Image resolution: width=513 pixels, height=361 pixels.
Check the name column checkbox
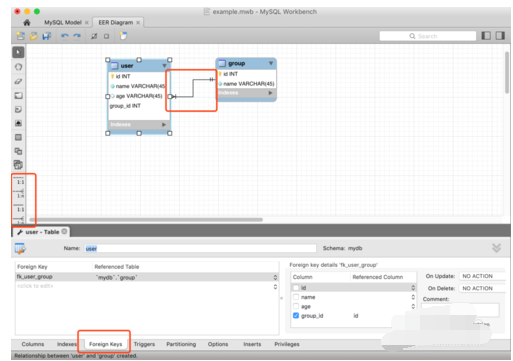(x=296, y=297)
